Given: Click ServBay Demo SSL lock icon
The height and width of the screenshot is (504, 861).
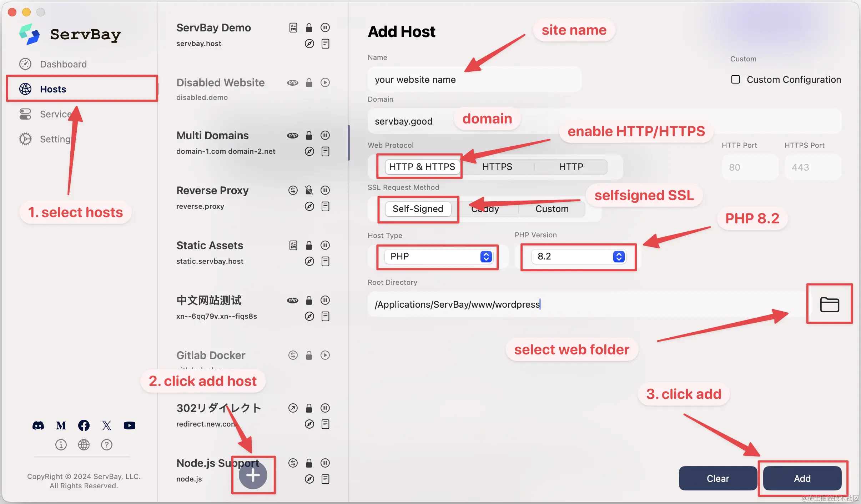Looking at the screenshot, I should pyautogui.click(x=309, y=27).
